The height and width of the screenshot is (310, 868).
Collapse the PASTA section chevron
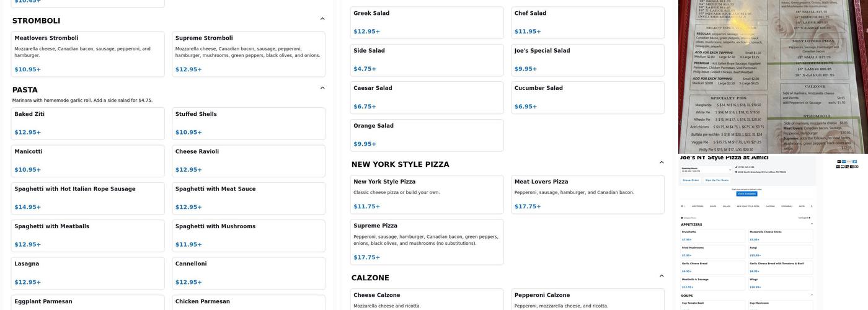322,88
